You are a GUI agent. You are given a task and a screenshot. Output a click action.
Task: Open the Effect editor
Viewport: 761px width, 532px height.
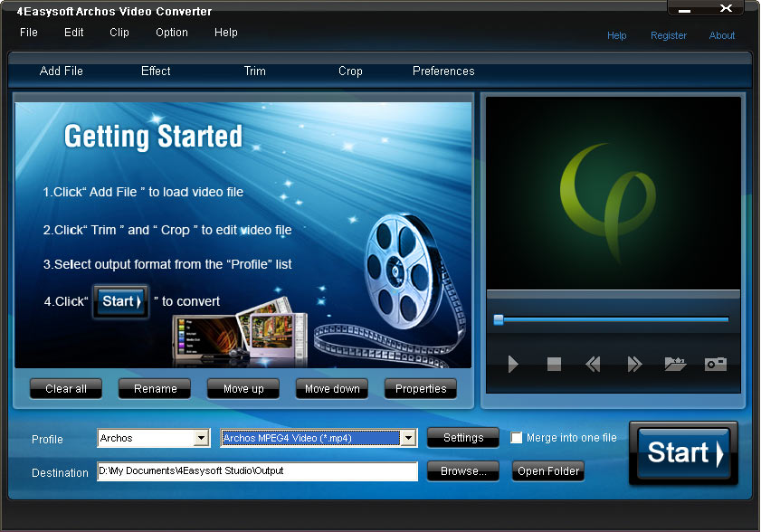(155, 71)
